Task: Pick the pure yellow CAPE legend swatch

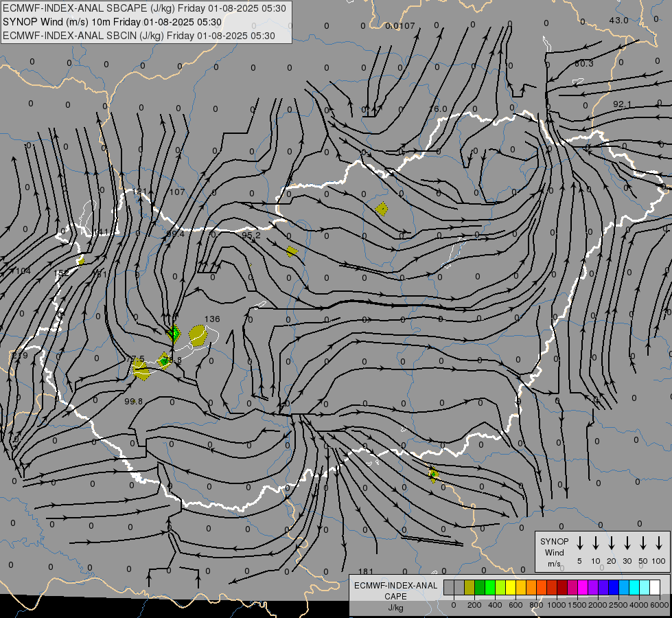Action: [x=511, y=587]
